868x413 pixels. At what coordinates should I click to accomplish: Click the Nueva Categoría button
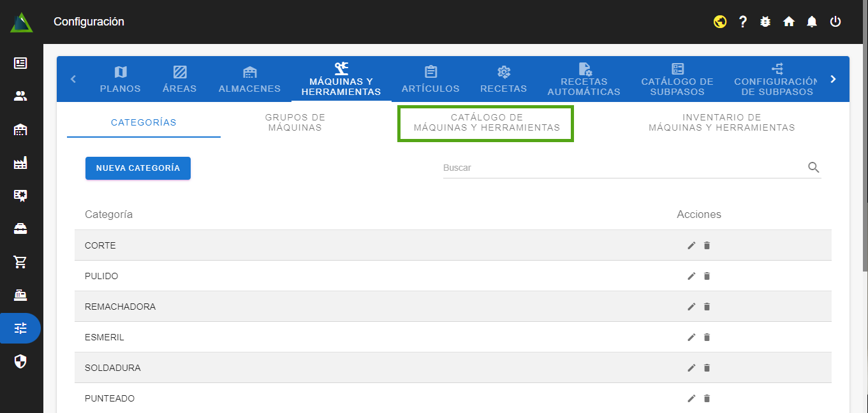[x=138, y=168]
